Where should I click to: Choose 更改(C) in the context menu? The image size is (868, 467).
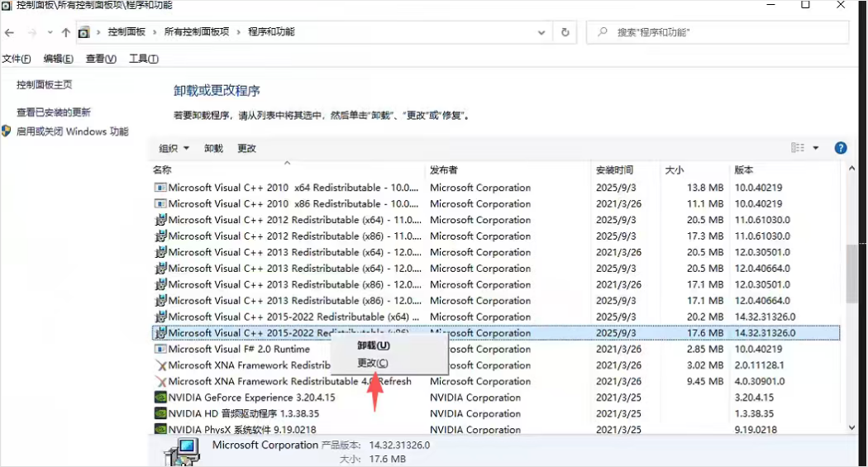372,364
